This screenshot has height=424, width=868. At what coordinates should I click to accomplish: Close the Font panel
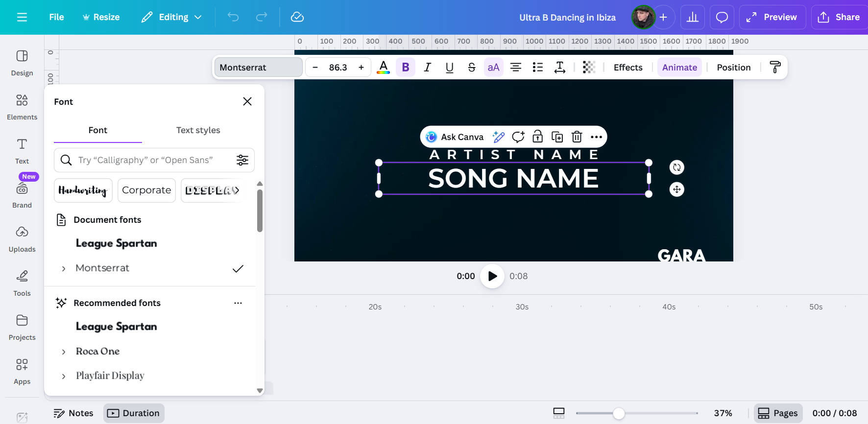(x=247, y=101)
